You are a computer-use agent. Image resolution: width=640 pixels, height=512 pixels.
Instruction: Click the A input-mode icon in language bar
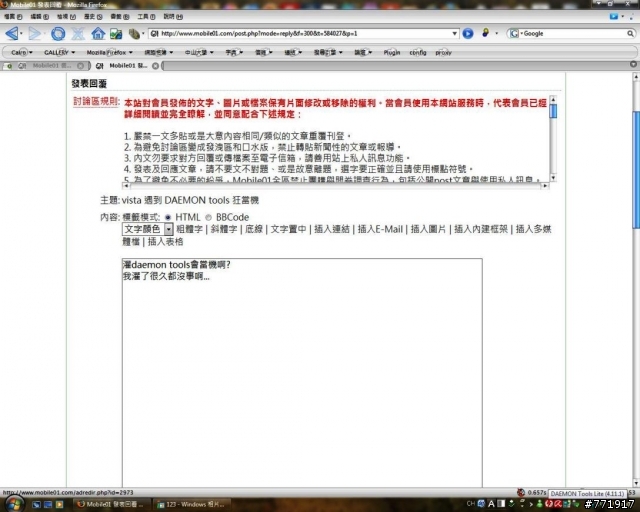tap(491, 504)
